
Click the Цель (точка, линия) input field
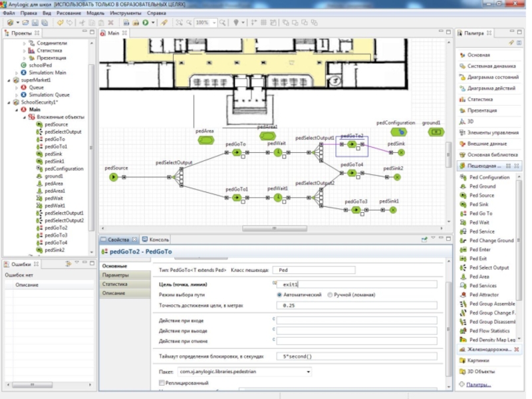coord(356,284)
